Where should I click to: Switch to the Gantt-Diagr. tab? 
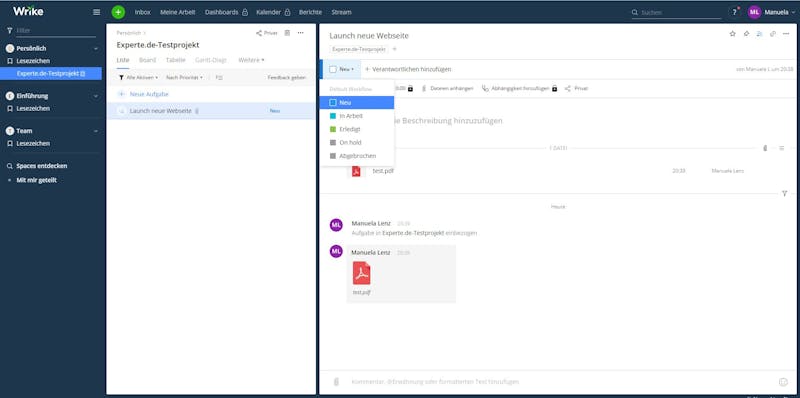pos(211,60)
